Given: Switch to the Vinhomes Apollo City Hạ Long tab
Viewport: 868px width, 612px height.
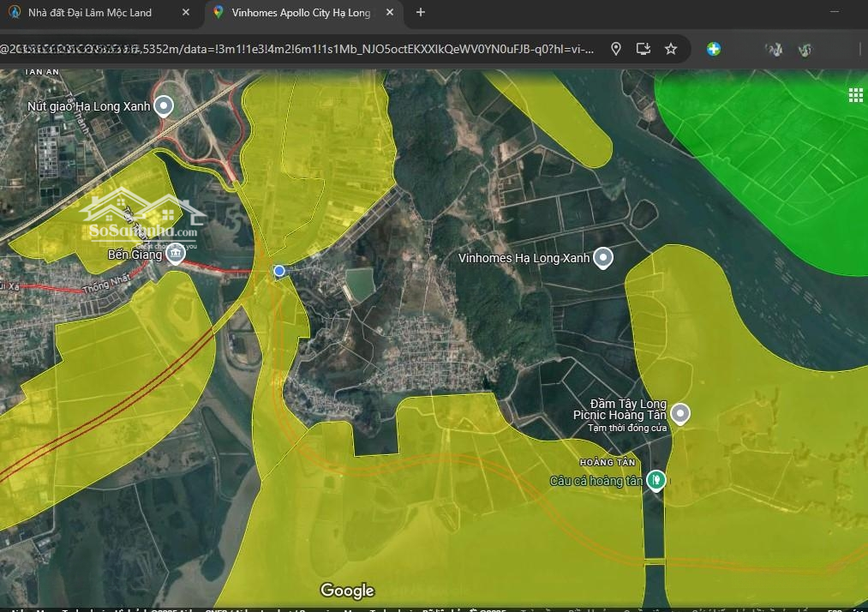Looking at the screenshot, I should click(303, 12).
